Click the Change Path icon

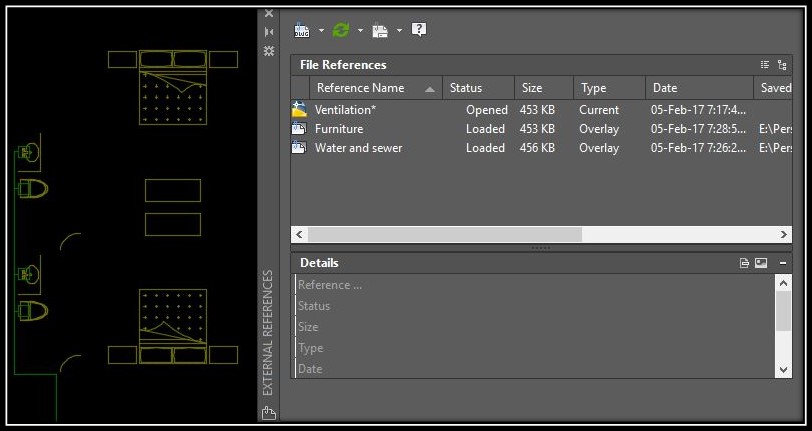click(380, 31)
